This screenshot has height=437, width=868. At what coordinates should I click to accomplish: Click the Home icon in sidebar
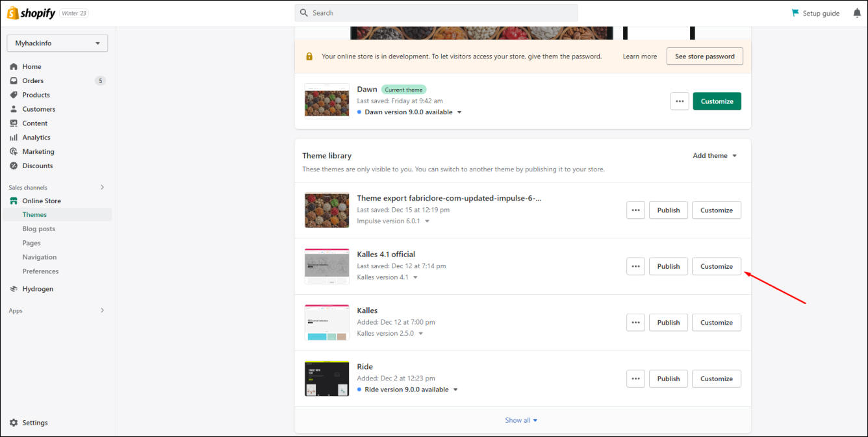coord(14,66)
